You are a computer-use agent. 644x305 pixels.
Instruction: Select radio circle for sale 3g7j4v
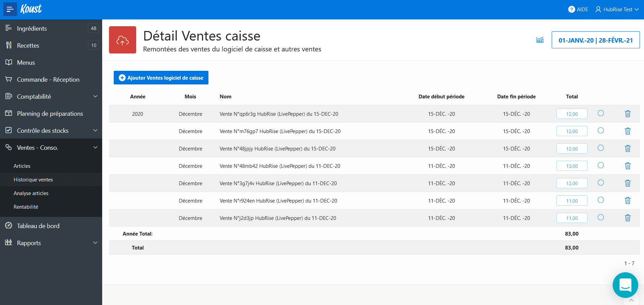tap(601, 182)
